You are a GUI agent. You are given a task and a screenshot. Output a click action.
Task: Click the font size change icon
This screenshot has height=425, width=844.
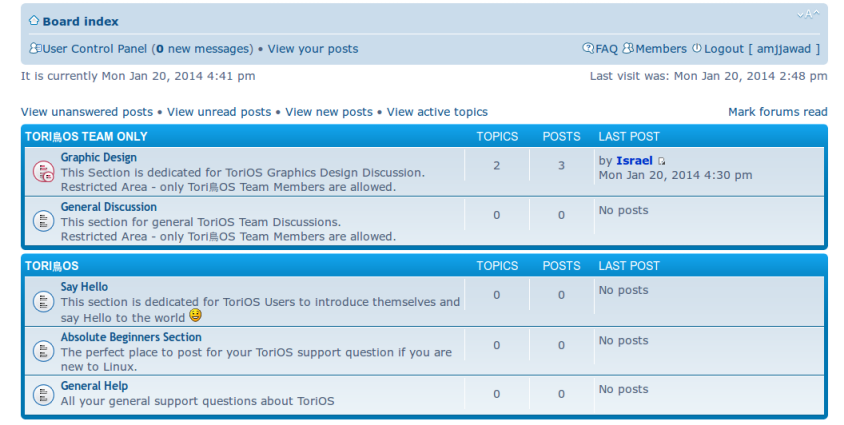click(808, 14)
